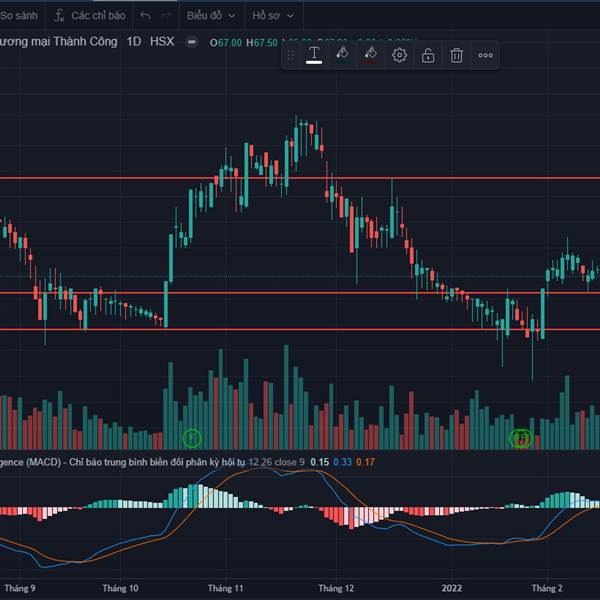
Task: Open the text color tool (T icon)
Action: [314, 55]
